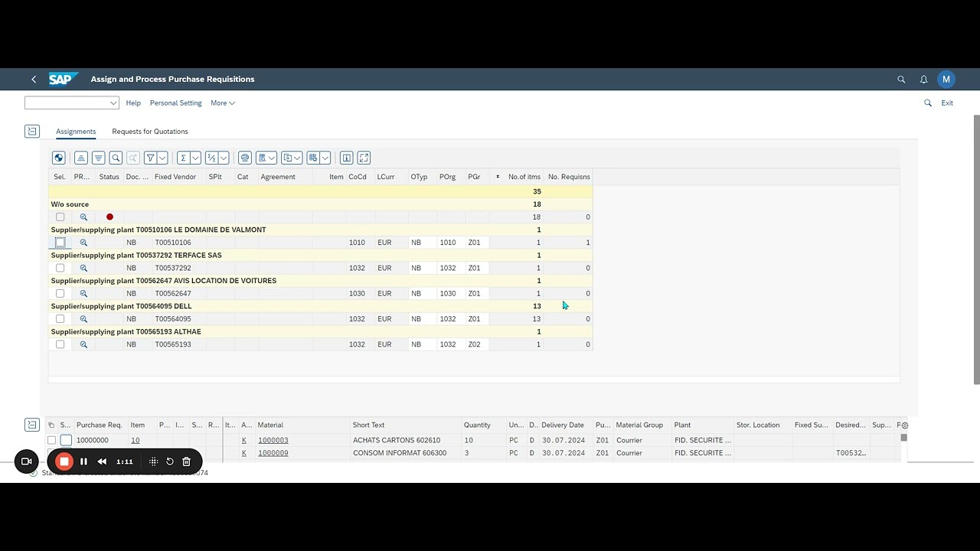Open item link 10 for requisition 10000000
Image resolution: width=980 pixels, height=551 pixels.
coord(136,440)
